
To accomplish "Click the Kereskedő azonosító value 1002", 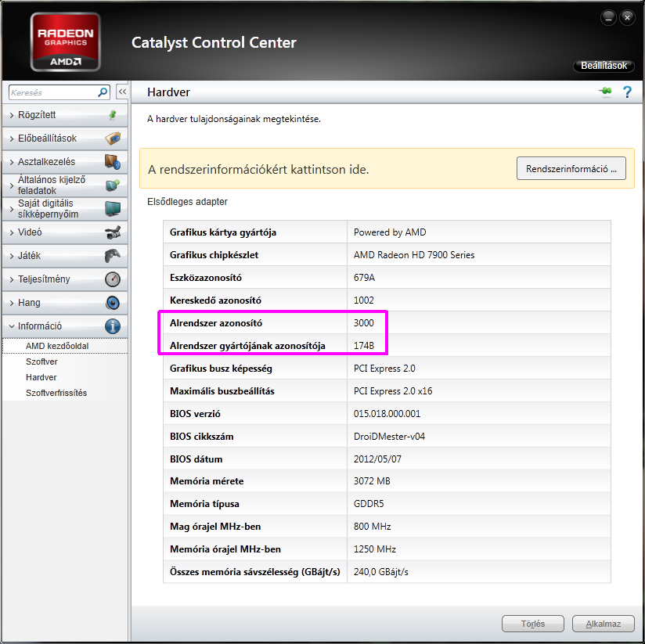I will tap(364, 300).
